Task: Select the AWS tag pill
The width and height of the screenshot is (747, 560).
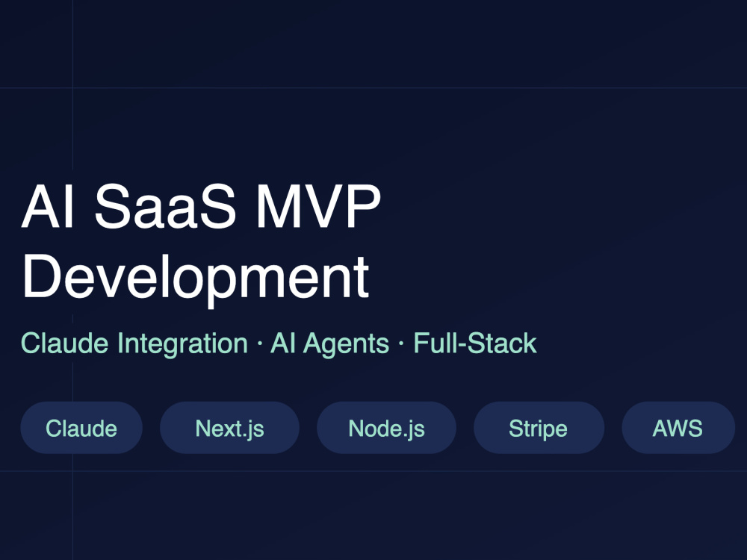Action: coord(678,428)
